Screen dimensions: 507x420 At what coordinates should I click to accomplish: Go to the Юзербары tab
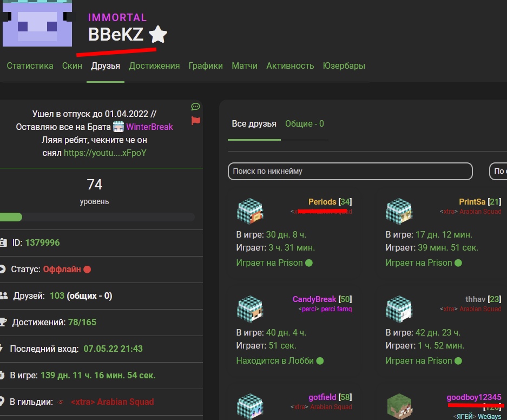344,66
